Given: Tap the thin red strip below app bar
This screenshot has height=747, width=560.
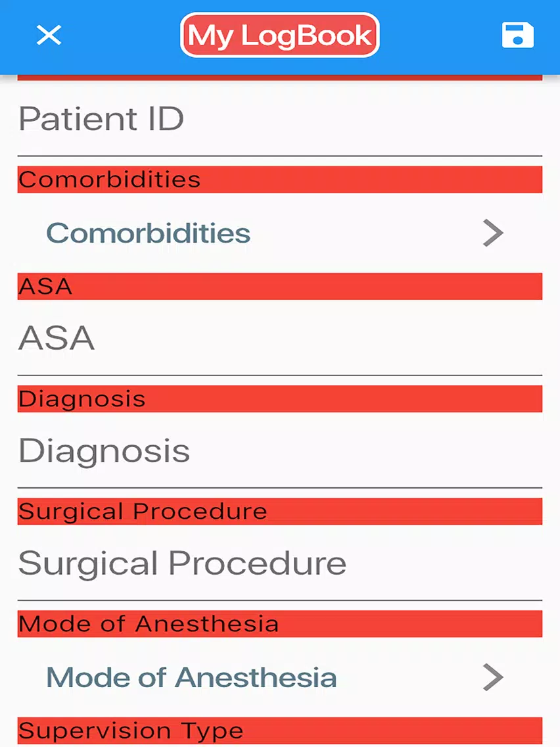Looking at the screenshot, I should tap(279, 78).
